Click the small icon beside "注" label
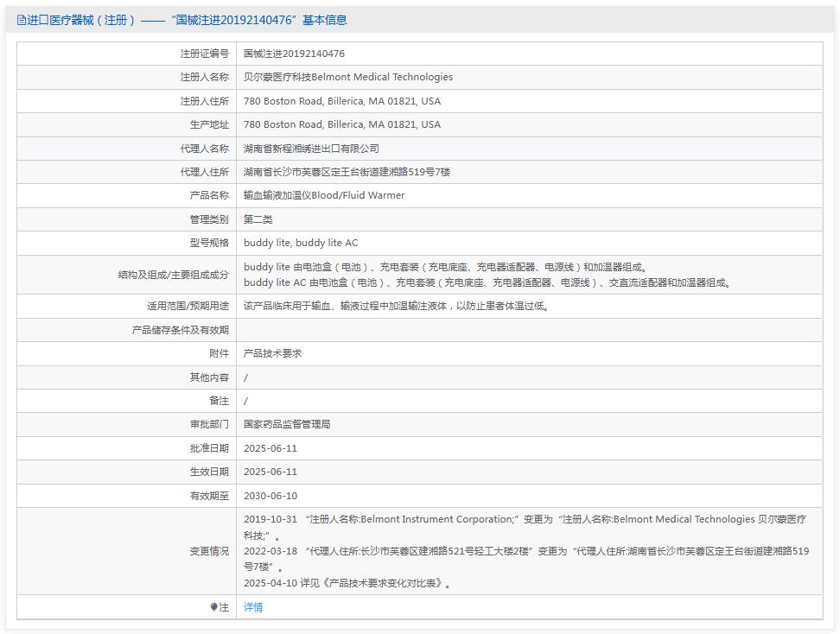The image size is (840, 634). (x=215, y=607)
